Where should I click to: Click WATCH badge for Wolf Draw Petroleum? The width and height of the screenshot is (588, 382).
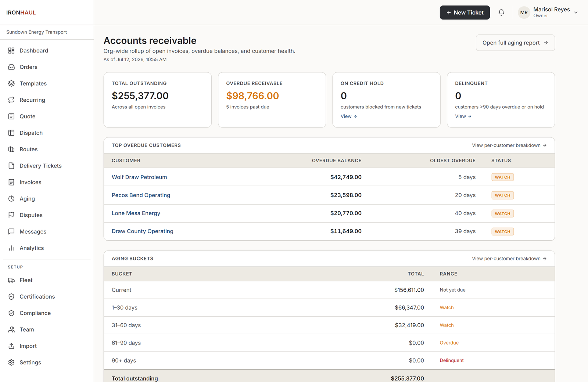pos(502,177)
